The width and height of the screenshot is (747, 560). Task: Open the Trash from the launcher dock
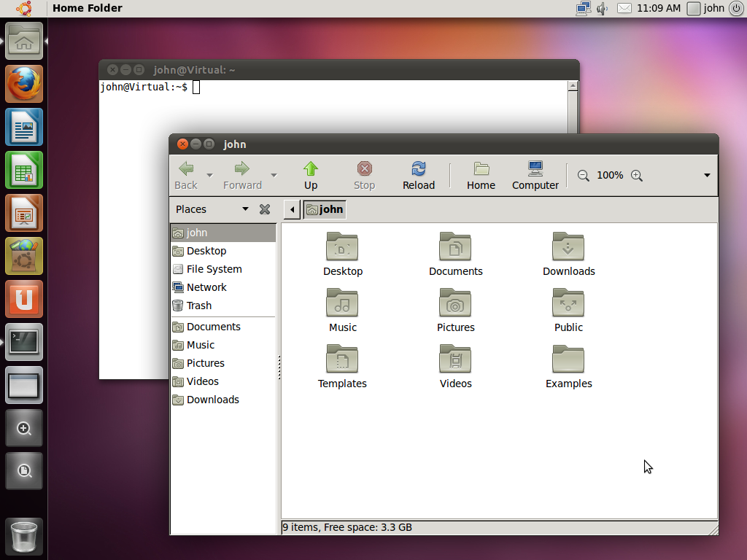23,536
